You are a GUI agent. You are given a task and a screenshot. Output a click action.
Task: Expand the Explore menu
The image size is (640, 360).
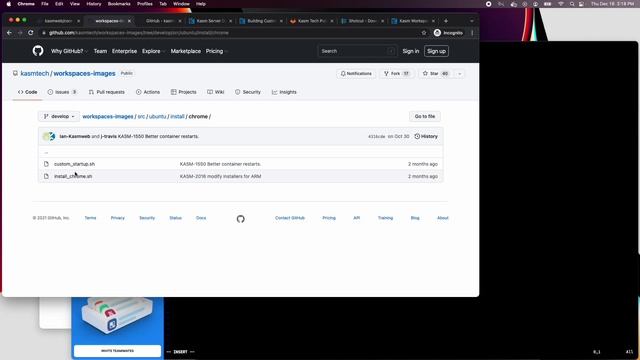click(153, 51)
